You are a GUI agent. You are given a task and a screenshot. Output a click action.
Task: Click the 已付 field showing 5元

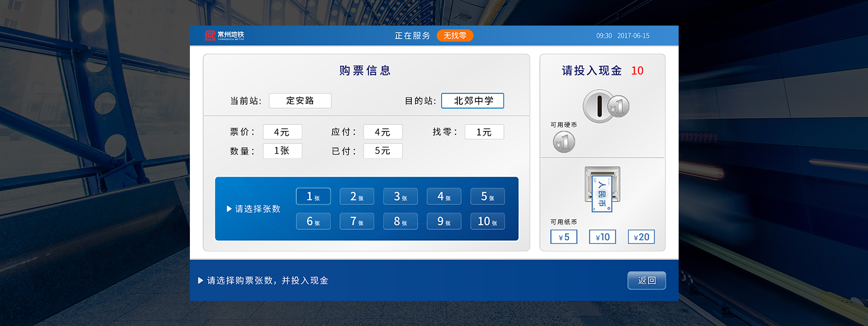pyautogui.click(x=382, y=151)
